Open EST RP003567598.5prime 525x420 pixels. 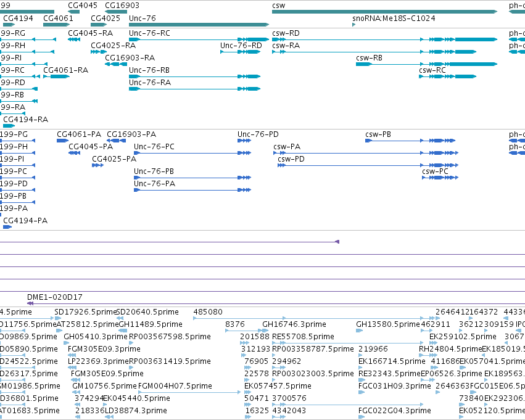170,337
